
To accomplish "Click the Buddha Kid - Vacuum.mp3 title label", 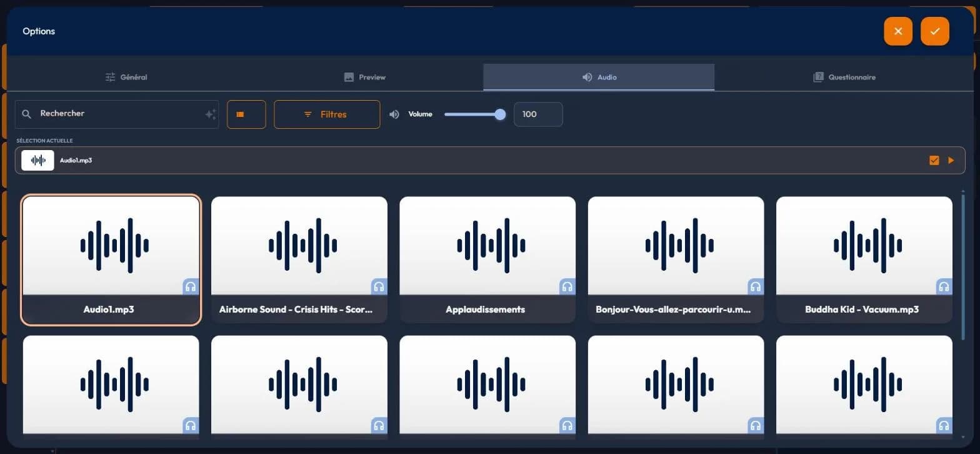I will click(862, 310).
